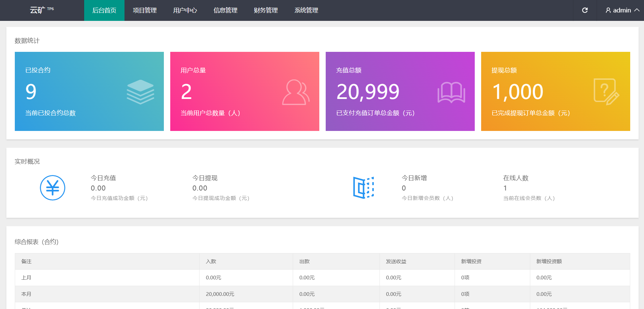
Task: Click the 当前用户总数量（人）caption
Action: [211, 113]
